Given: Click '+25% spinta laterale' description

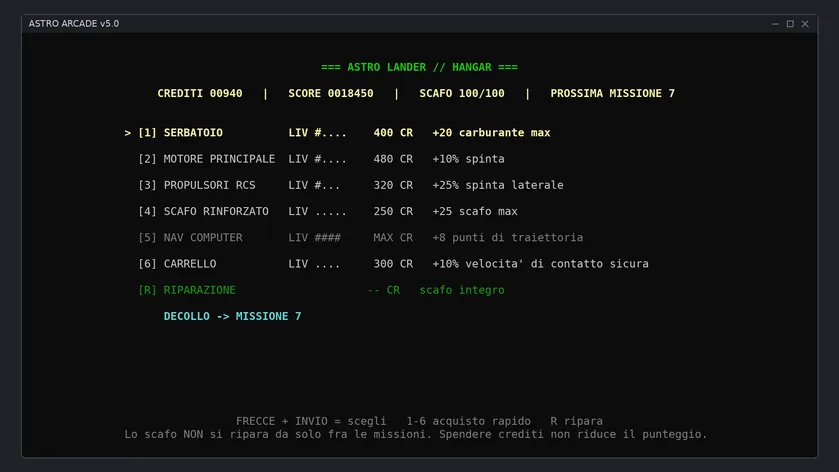Looking at the screenshot, I should pos(498,185).
